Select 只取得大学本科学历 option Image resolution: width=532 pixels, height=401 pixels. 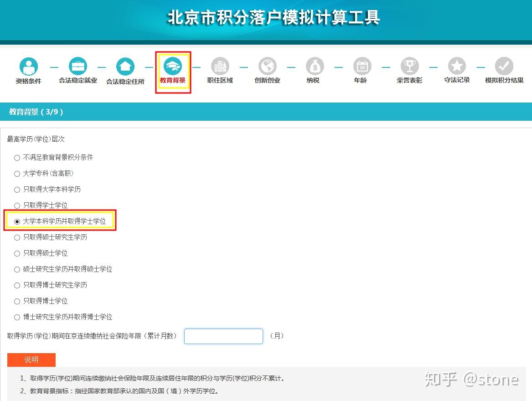17,190
